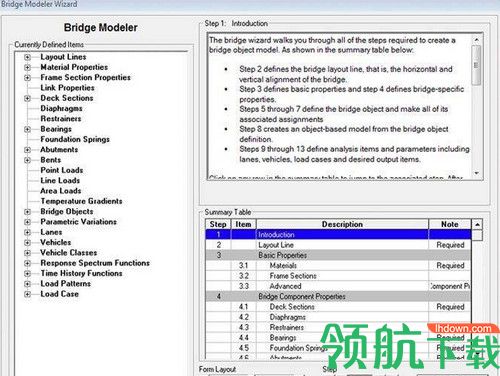The height and width of the screenshot is (376, 500).
Task: Expand Response Spectrum Functions node
Action: 27,263
